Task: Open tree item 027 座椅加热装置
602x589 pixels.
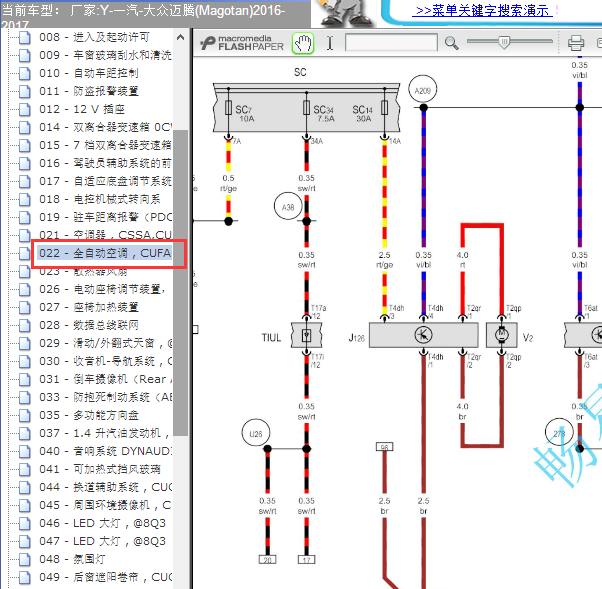Action: coord(89,307)
